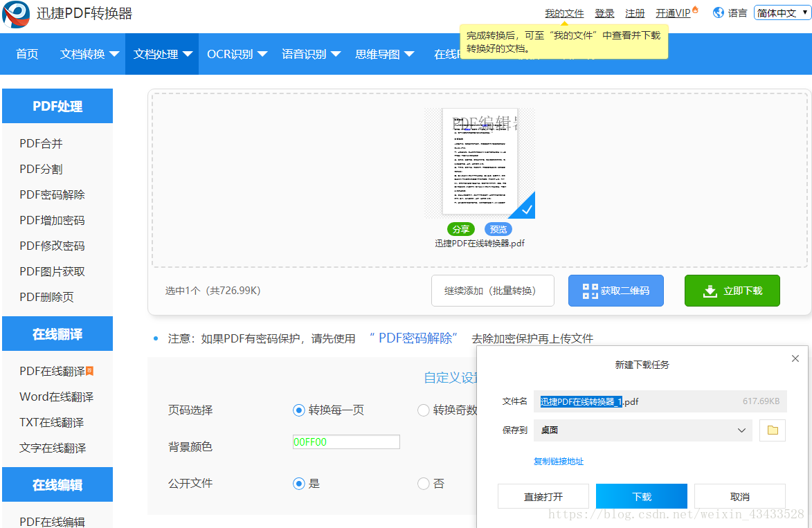Click the 开通VIP link
The height and width of the screenshot is (528, 812).
tap(674, 13)
